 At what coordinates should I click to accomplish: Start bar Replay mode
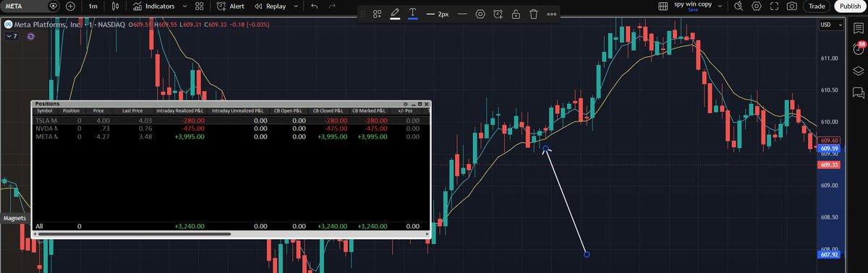(269, 6)
